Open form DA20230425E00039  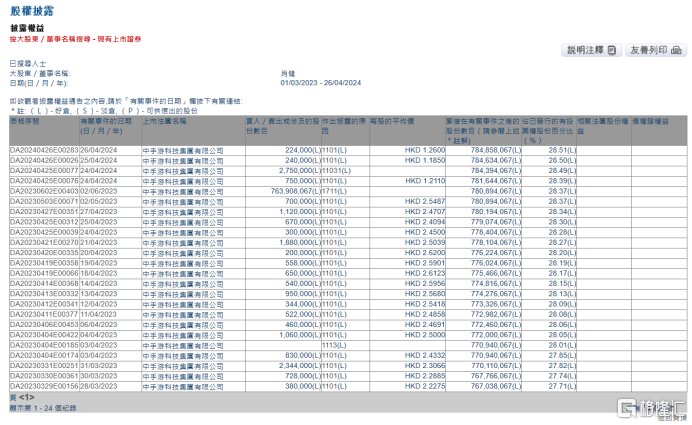tap(44, 232)
